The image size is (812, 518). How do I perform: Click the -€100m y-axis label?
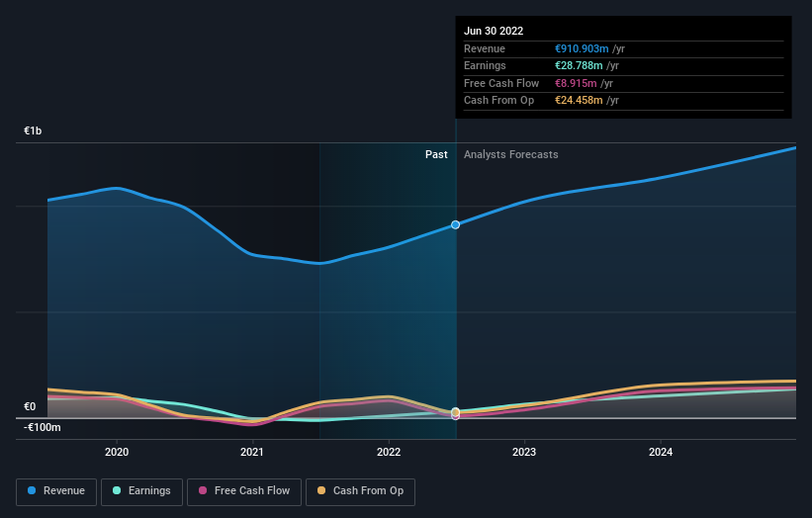(x=42, y=427)
